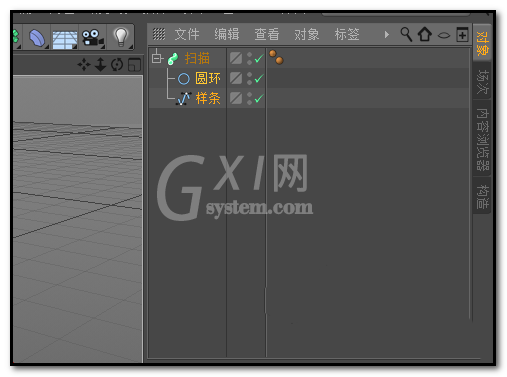Screen dimensions: 507x377
Task: Click the viewport rotate icon
Action: tap(117, 65)
